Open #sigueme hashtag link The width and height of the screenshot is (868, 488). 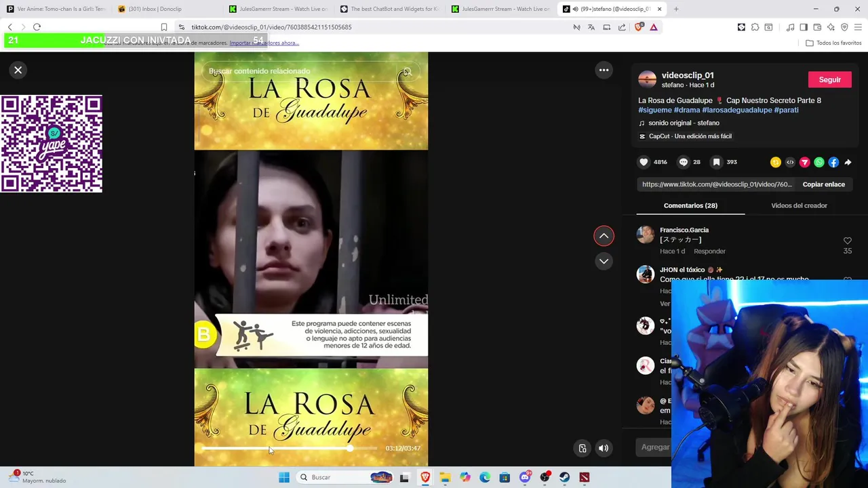click(x=655, y=110)
